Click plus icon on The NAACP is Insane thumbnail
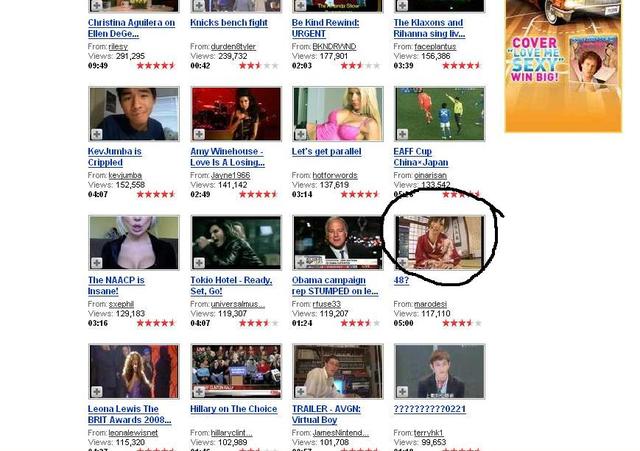The height and width of the screenshot is (451, 640). 96,262
